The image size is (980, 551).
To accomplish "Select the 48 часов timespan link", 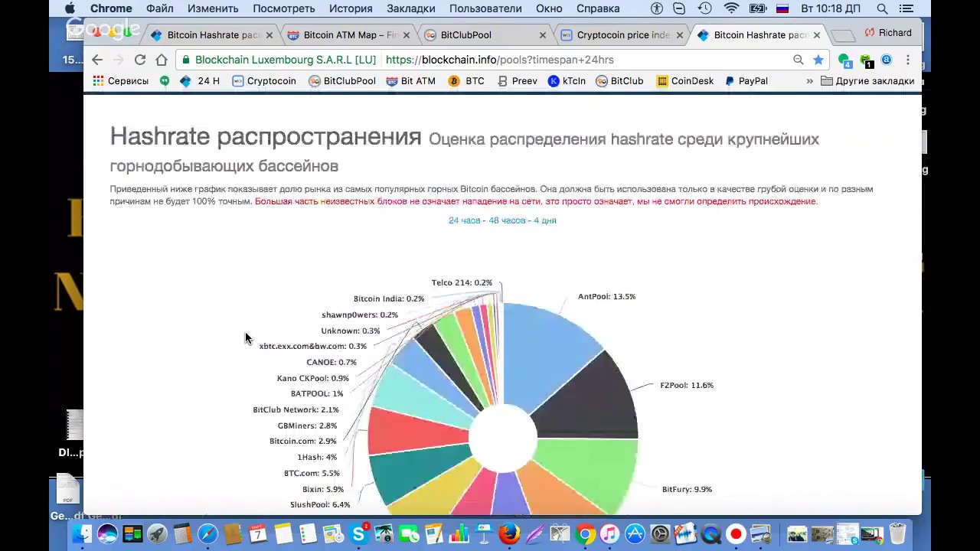I will coord(507,220).
